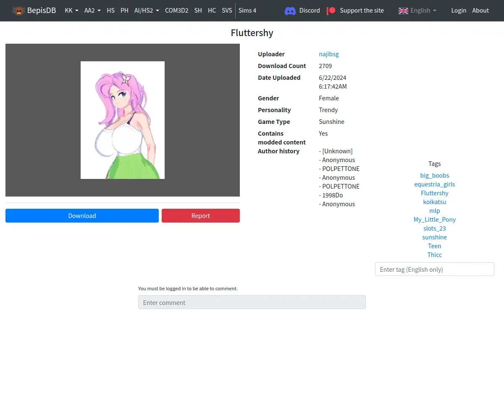Click the blue Download button

click(82, 215)
